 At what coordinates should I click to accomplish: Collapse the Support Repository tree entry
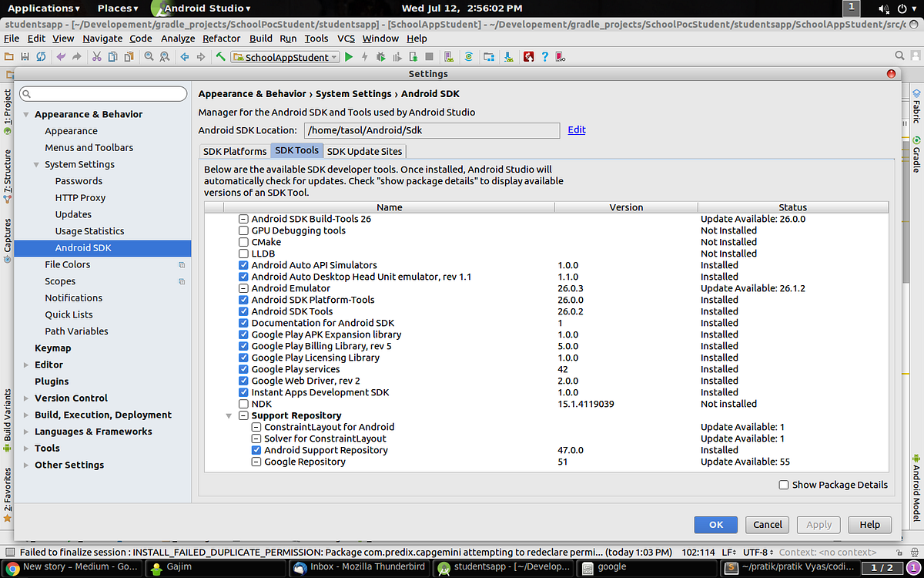[x=228, y=415]
